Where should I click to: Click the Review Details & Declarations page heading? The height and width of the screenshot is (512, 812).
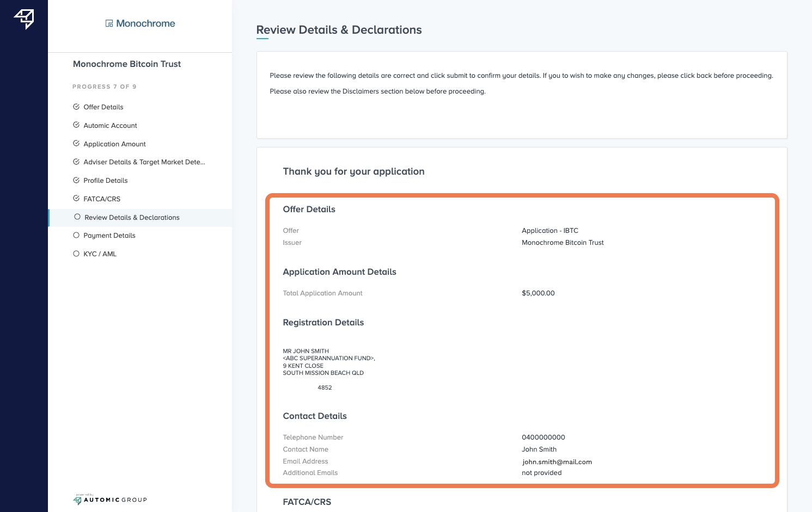[339, 30]
